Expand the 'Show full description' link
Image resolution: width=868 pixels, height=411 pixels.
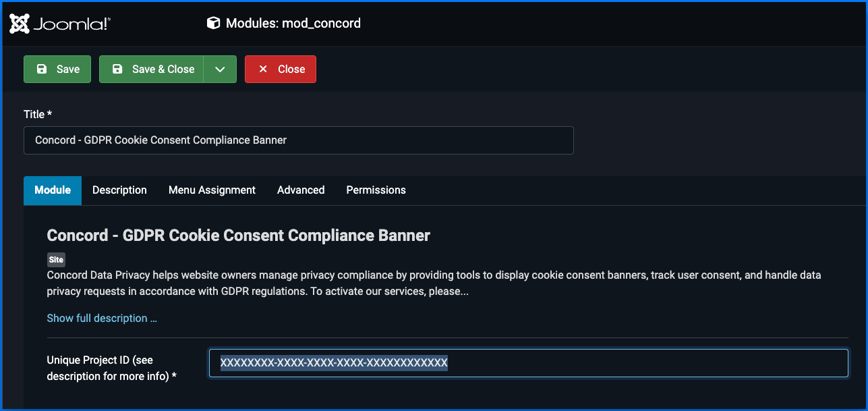102,318
